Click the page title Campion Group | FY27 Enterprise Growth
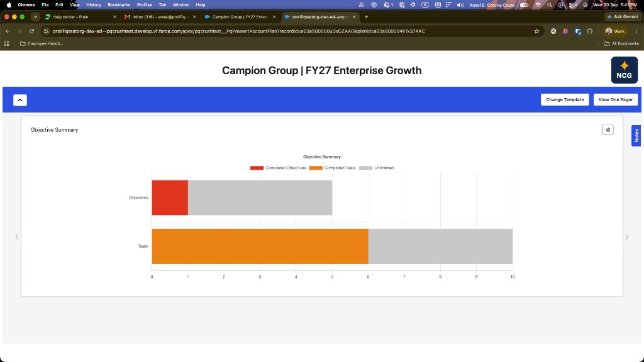The height and width of the screenshot is (362, 644). click(x=321, y=70)
